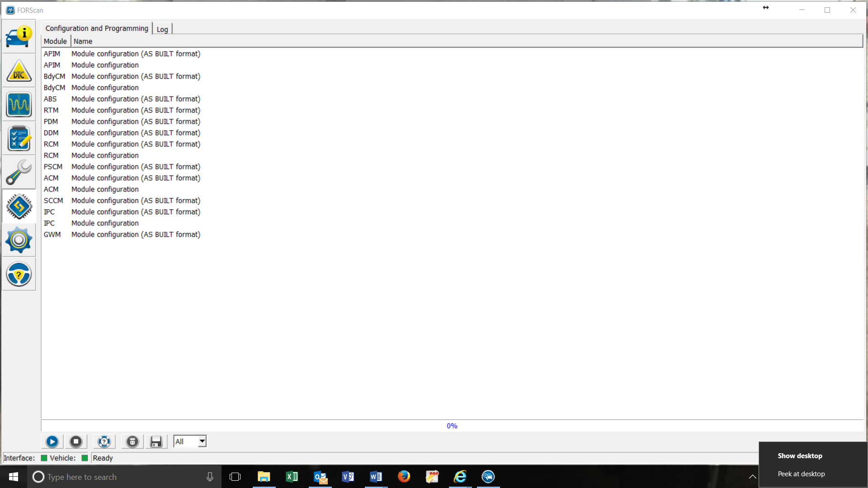Open the module filter dropdown set to All
The width and height of the screenshot is (868, 488).
pyautogui.click(x=189, y=441)
